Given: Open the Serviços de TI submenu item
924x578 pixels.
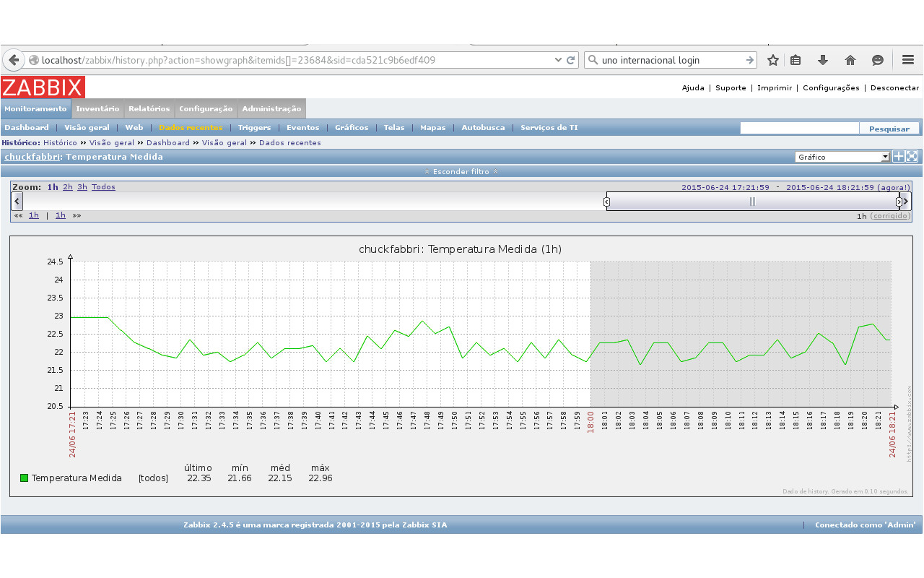Looking at the screenshot, I should [x=549, y=128].
